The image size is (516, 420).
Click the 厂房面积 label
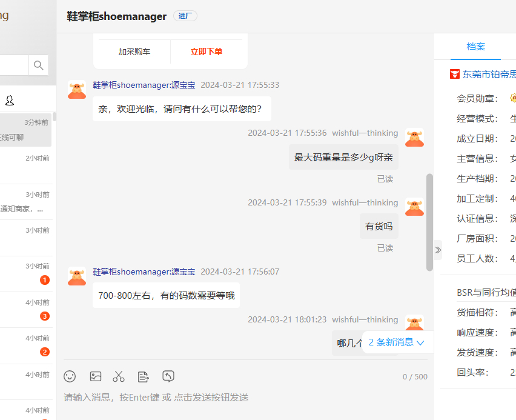477,239
